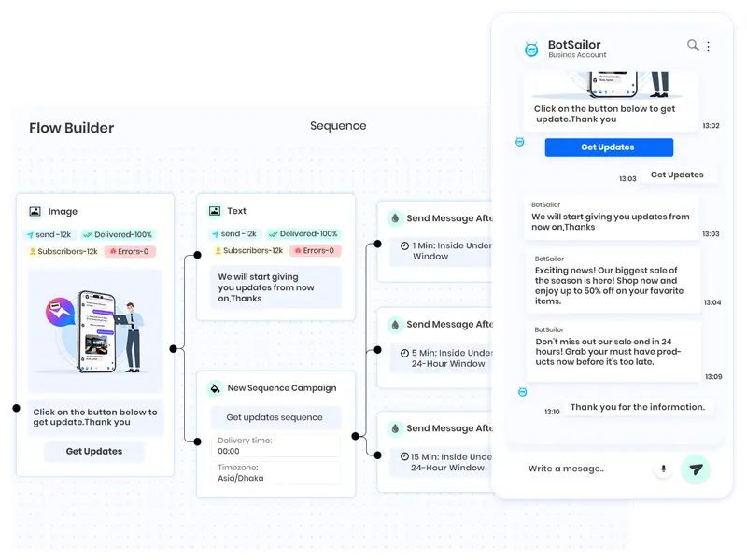The height and width of the screenshot is (560, 747).
Task: Click the BotSailor robot avatar in header
Action: [531, 49]
